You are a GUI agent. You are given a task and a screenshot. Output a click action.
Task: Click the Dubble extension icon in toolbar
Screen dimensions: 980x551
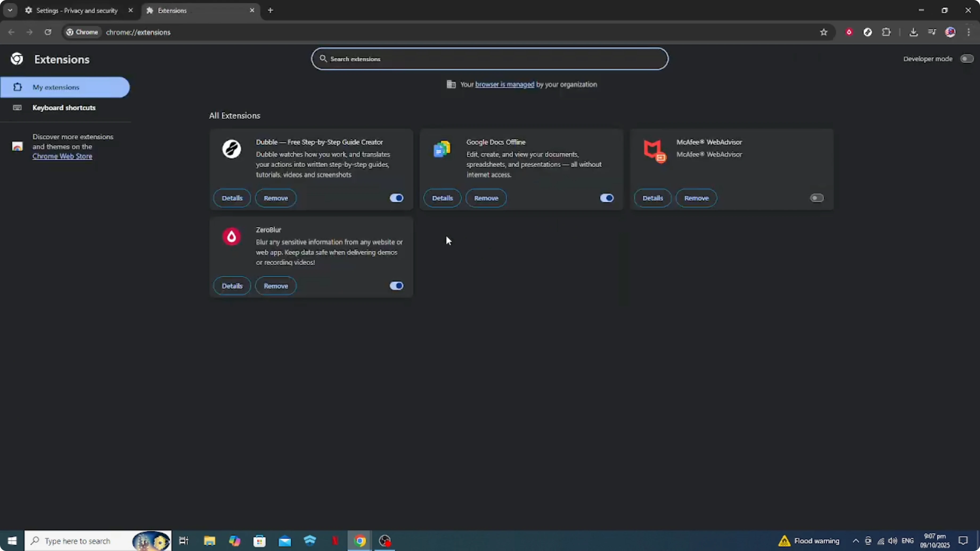[867, 32]
